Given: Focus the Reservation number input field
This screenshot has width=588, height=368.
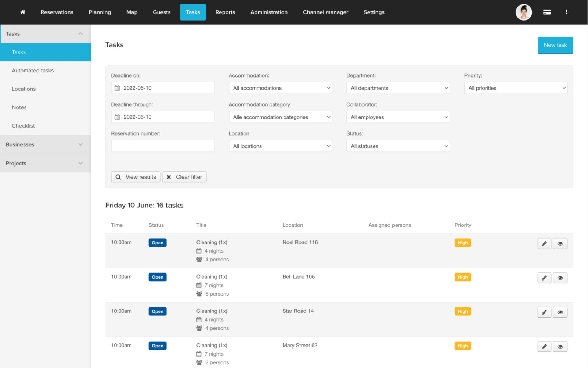Looking at the screenshot, I should click(162, 146).
